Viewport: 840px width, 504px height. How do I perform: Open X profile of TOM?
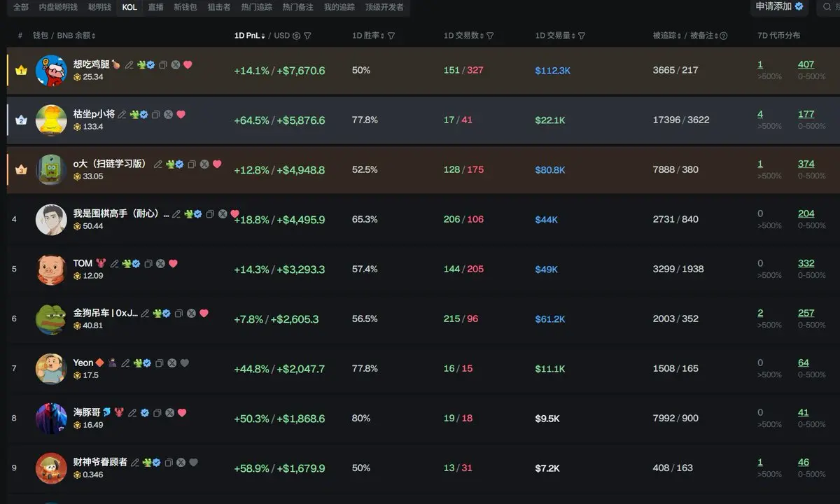coord(160,264)
